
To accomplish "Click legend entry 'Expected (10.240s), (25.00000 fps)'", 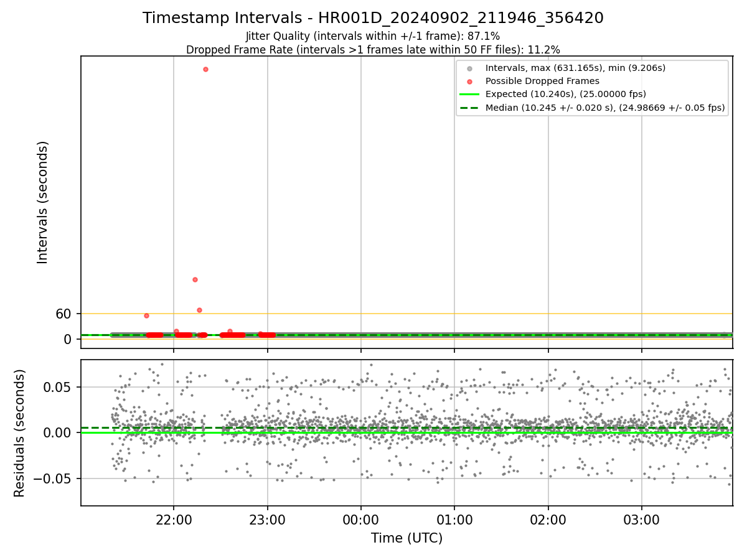I will [x=566, y=94].
